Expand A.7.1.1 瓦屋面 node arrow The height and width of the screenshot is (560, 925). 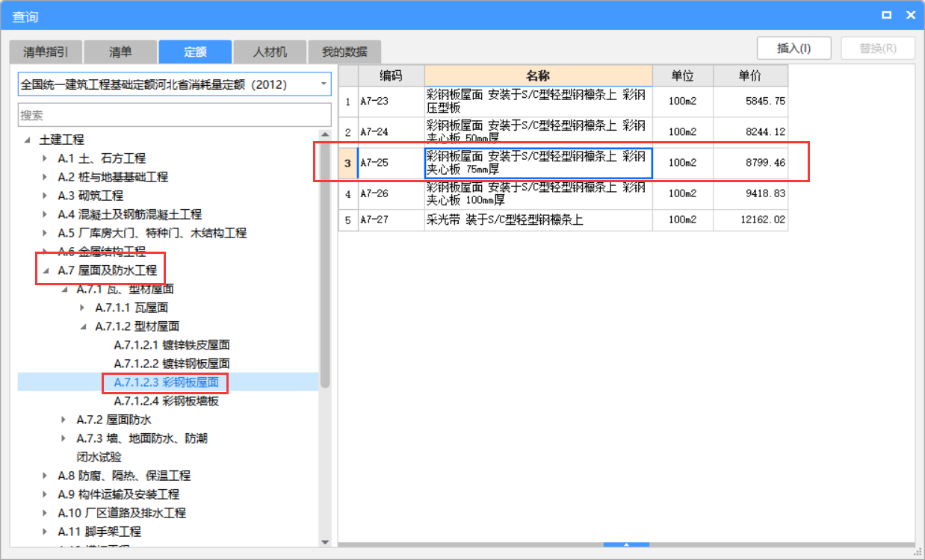pyautogui.click(x=84, y=308)
